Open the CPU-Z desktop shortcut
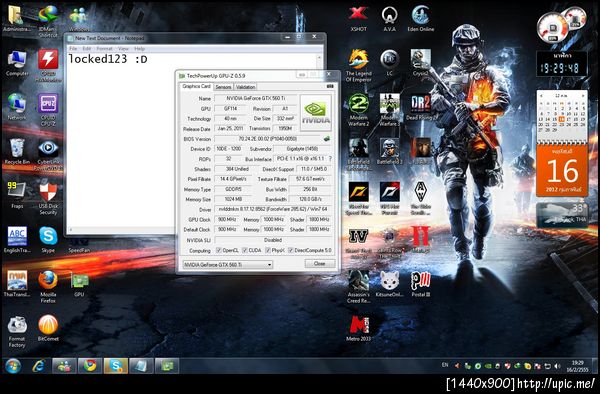The width and height of the screenshot is (600, 394). (x=48, y=109)
